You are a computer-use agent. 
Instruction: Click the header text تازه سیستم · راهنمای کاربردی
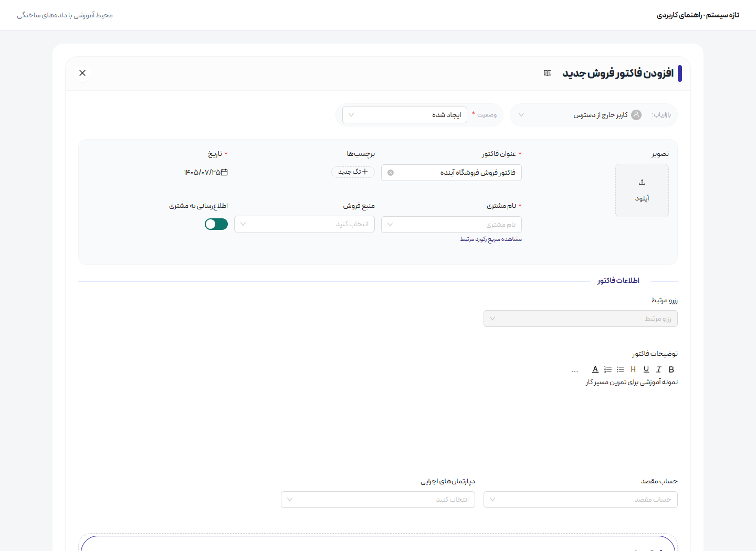tap(698, 15)
